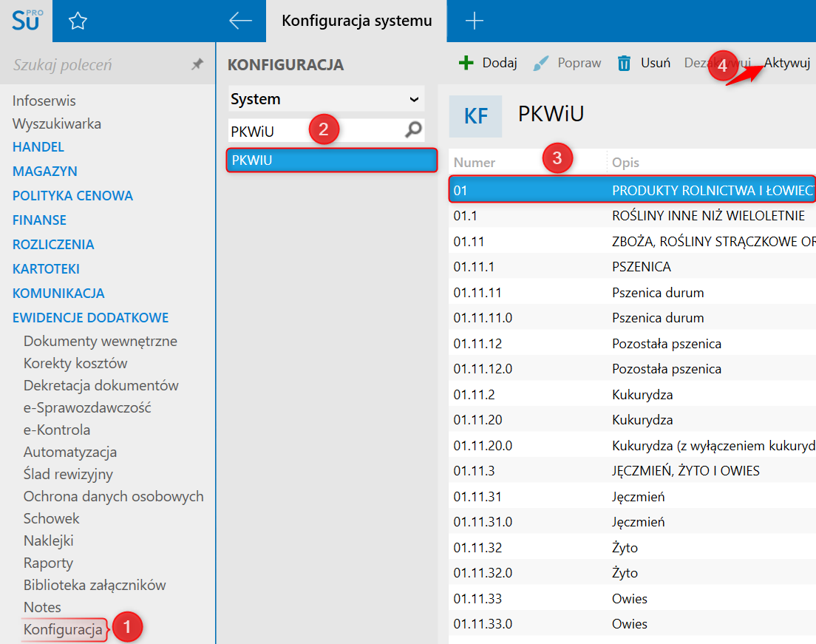Pin the command search panel
This screenshot has height=644, width=816.
point(197,64)
